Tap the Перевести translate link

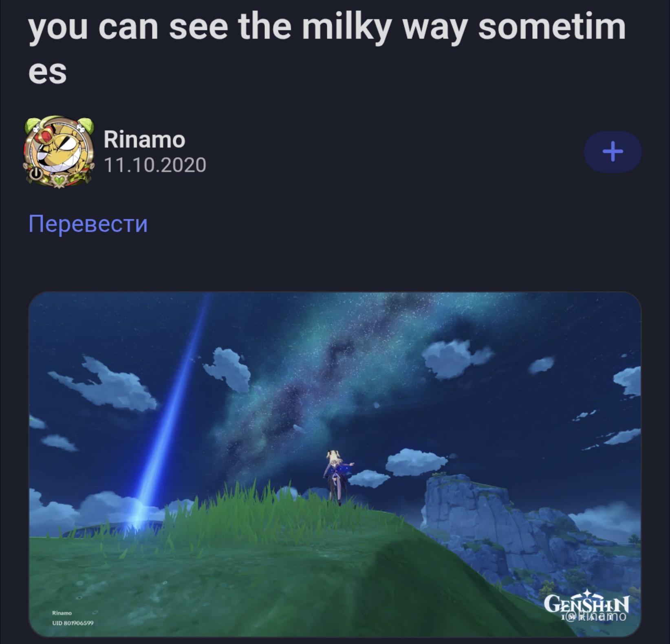click(88, 224)
